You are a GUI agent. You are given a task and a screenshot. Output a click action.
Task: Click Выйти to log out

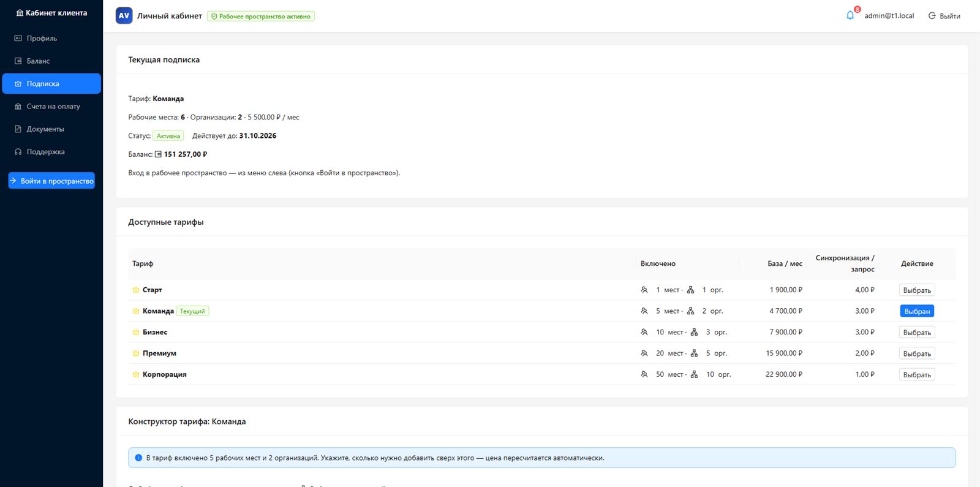944,16
